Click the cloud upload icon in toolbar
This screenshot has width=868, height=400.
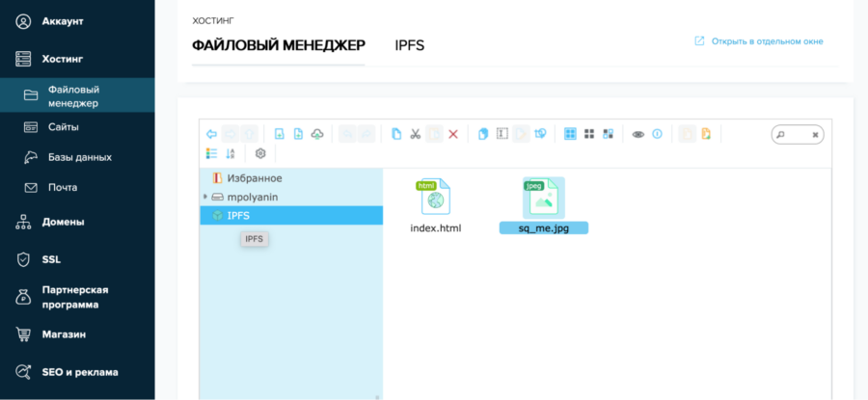click(317, 134)
